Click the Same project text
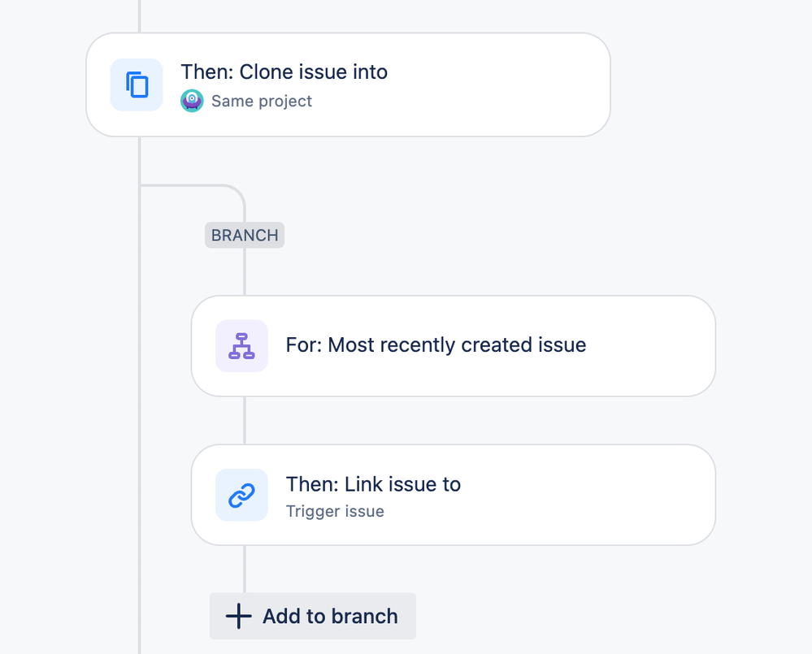 (261, 101)
